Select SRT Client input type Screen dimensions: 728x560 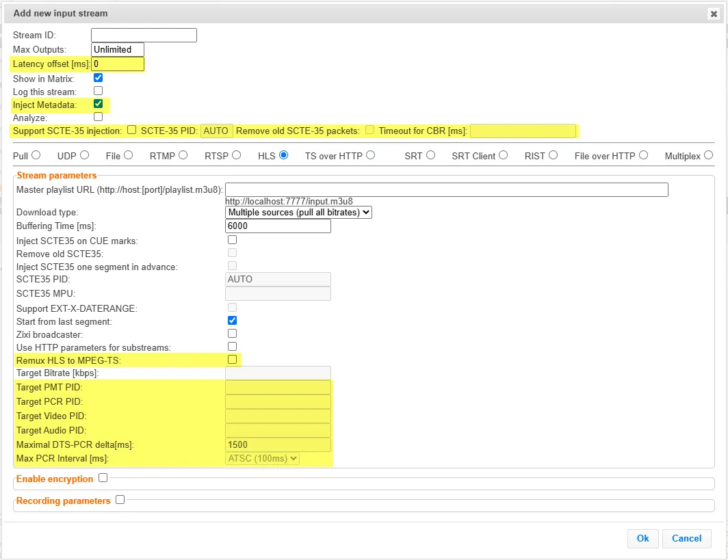click(x=503, y=155)
